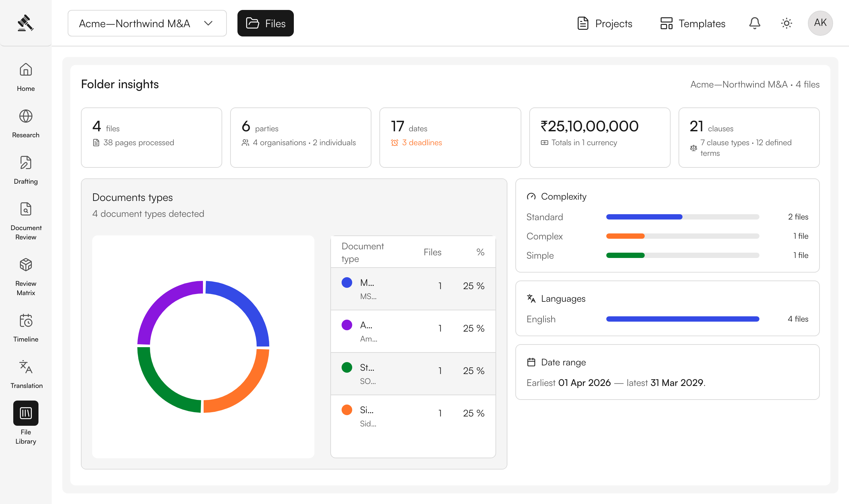Select the purple A... document type row
Viewport: 849px width, 504px height.
tap(413, 331)
